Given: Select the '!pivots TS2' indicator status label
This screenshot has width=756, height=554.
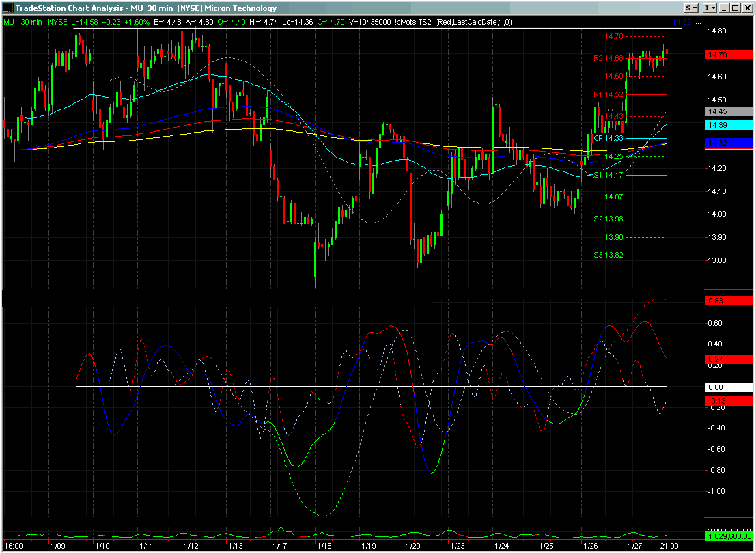Looking at the screenshot, I should 412,22.
